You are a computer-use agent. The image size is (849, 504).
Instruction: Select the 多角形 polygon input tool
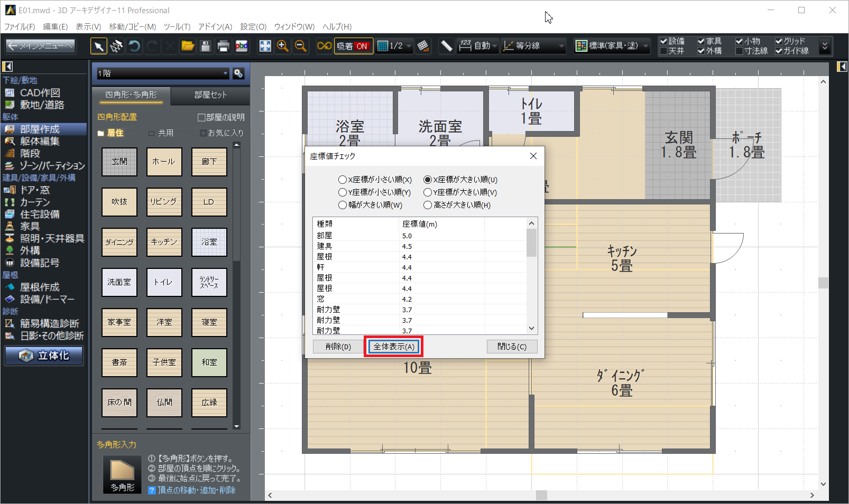(122, 474)
